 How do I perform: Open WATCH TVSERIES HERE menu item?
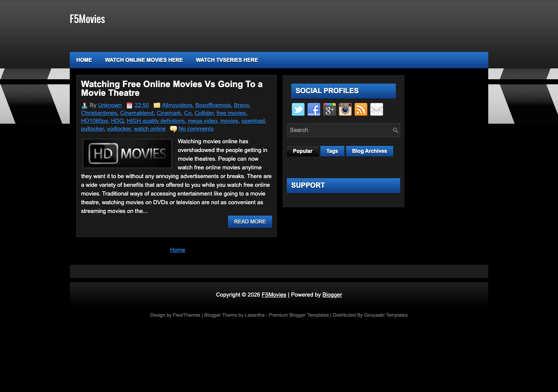click(x=227, y=60)
